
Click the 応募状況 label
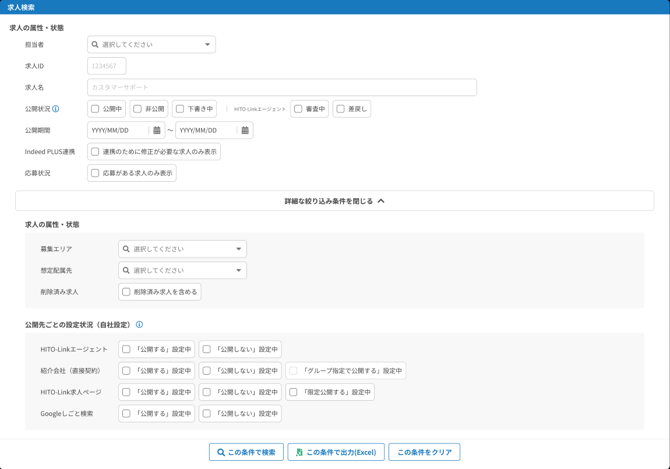tap(38, 173)
